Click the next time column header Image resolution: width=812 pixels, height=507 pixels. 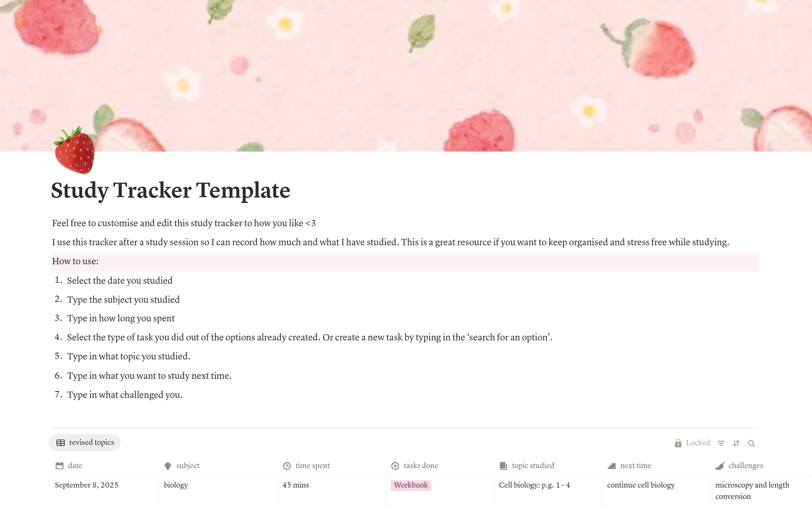pos(635,466)
